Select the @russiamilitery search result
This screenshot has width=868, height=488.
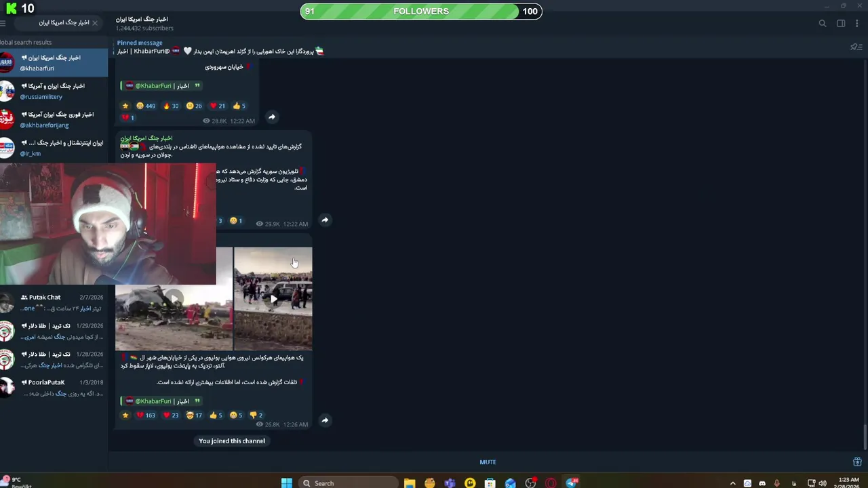coord(54,91)
